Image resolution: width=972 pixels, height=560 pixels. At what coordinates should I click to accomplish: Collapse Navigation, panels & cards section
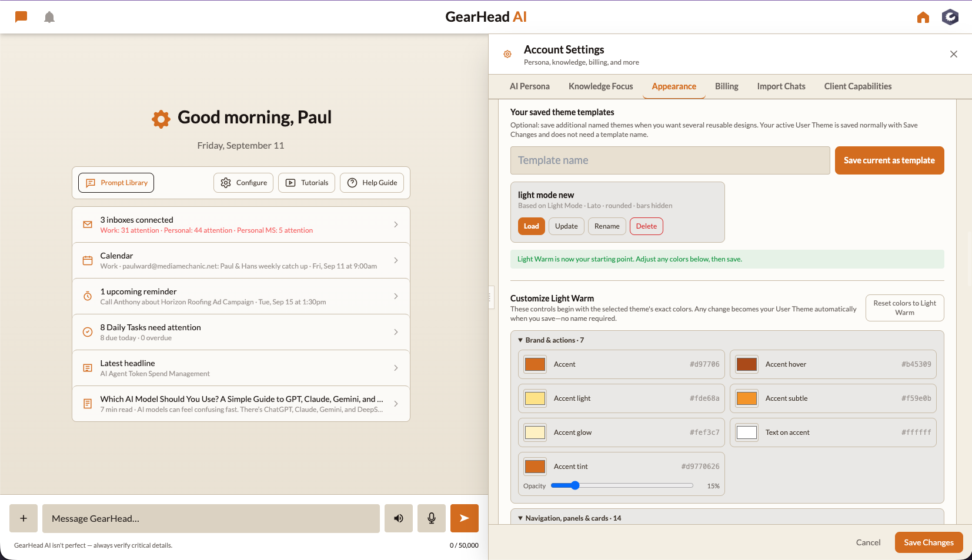[x=569, y=518]
